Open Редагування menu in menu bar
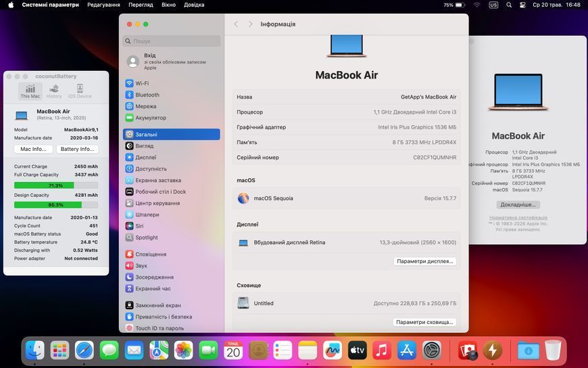This screenshot has width=588, height=368. [x=103, y=5]
